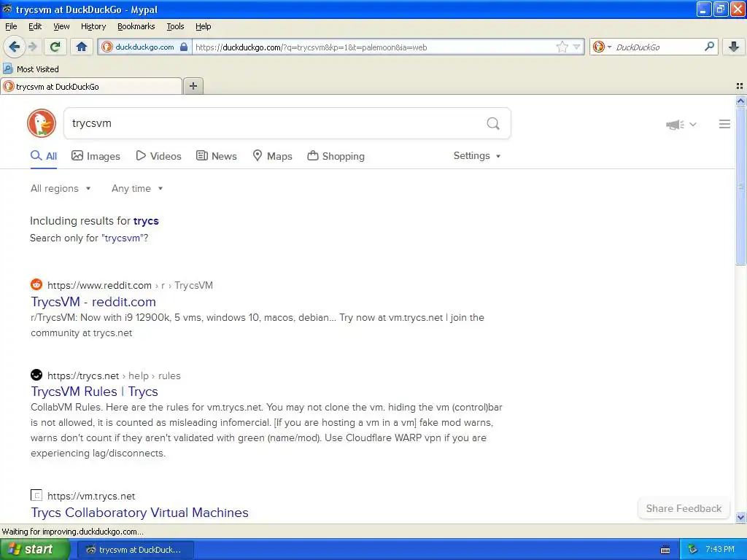The image size is (747, 560).
Task: Click the Mypal taskbar button
Action: [135, 550]
